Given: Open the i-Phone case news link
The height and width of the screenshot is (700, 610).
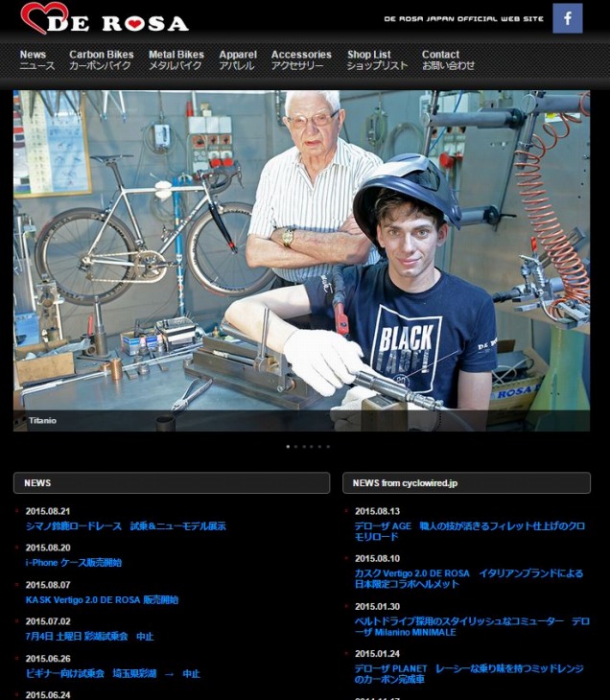Looking at the screenshot, I should pyautogui.click(x=74, y=563).
